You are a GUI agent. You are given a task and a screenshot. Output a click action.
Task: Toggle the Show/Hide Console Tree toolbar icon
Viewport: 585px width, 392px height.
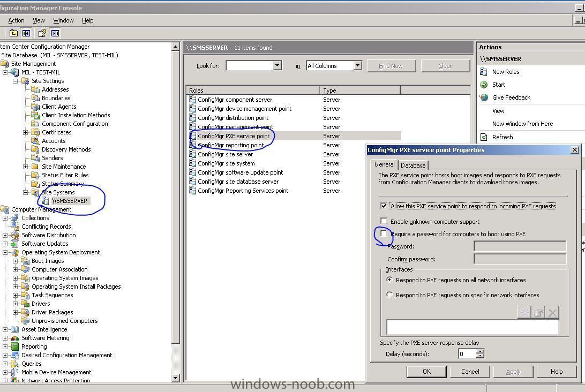pyautogui.click(x=26, y=33)
